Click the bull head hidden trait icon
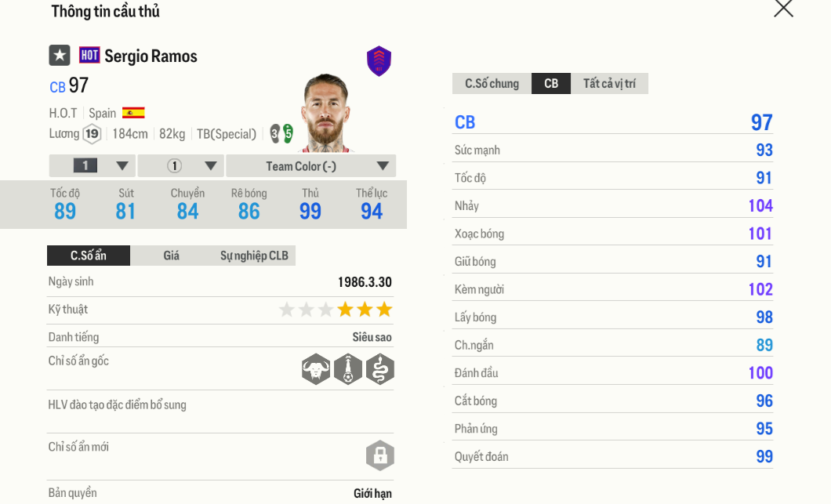 pos(316,369)
